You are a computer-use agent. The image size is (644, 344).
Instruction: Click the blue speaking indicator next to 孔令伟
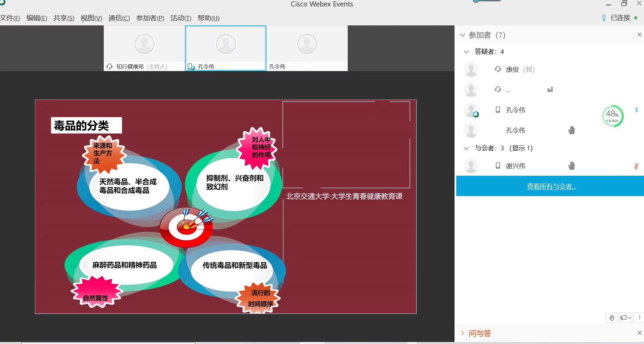636,110
